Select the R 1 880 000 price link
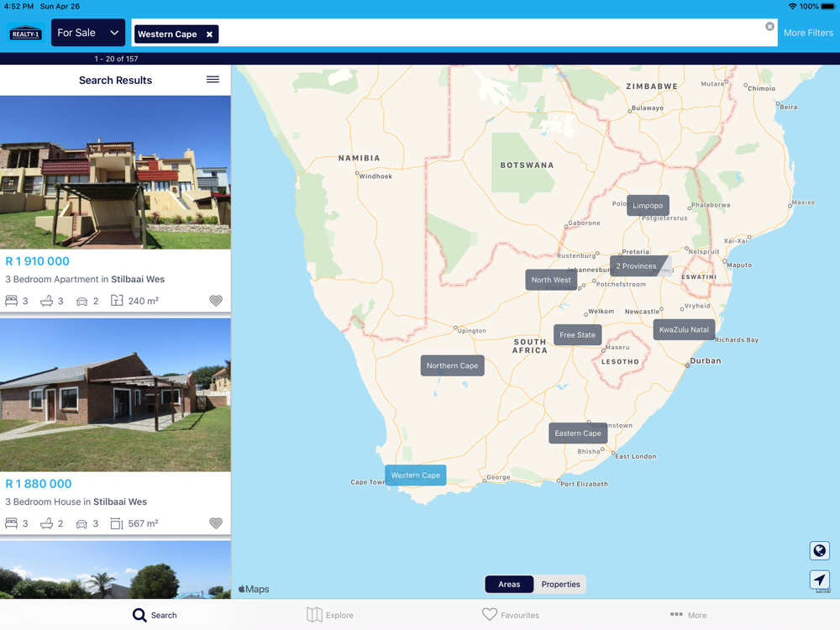 pyautogui.click(x=39, y=484)
